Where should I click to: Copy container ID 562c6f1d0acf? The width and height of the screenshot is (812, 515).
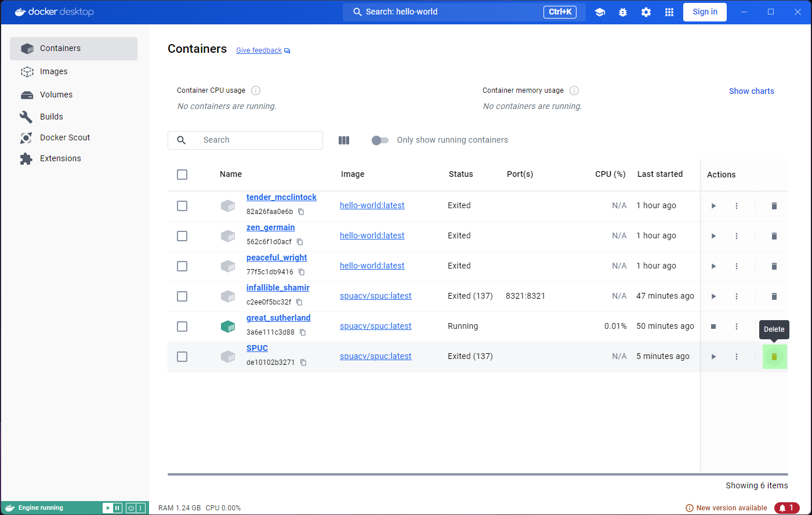click(x=300, y=242)
